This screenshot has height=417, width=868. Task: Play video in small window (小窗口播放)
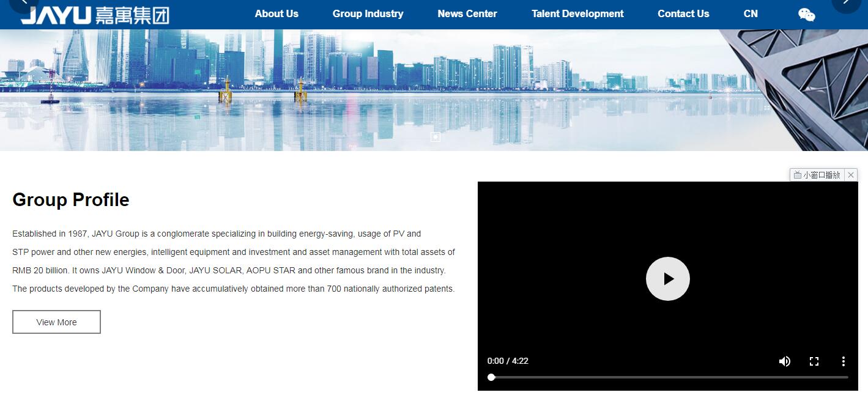tap(817, 175)
